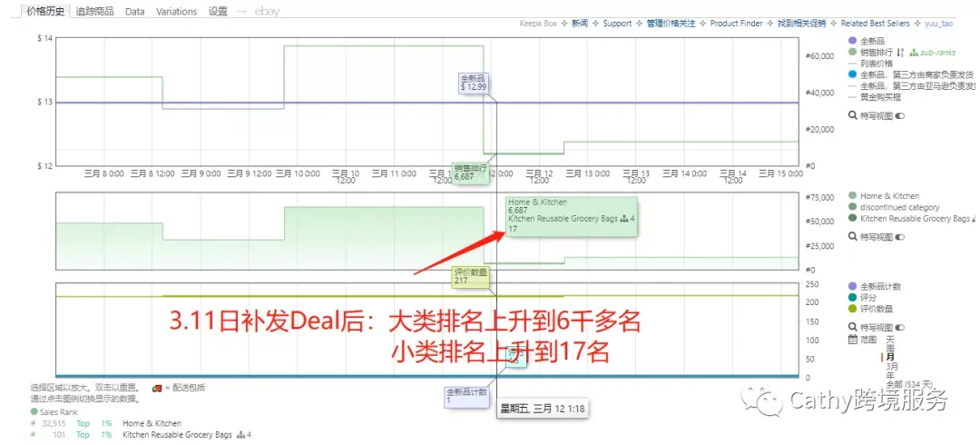The image size is (980, 445).
Task: Switch 特写视图 toggle for ratings chart
Action: 901,327
